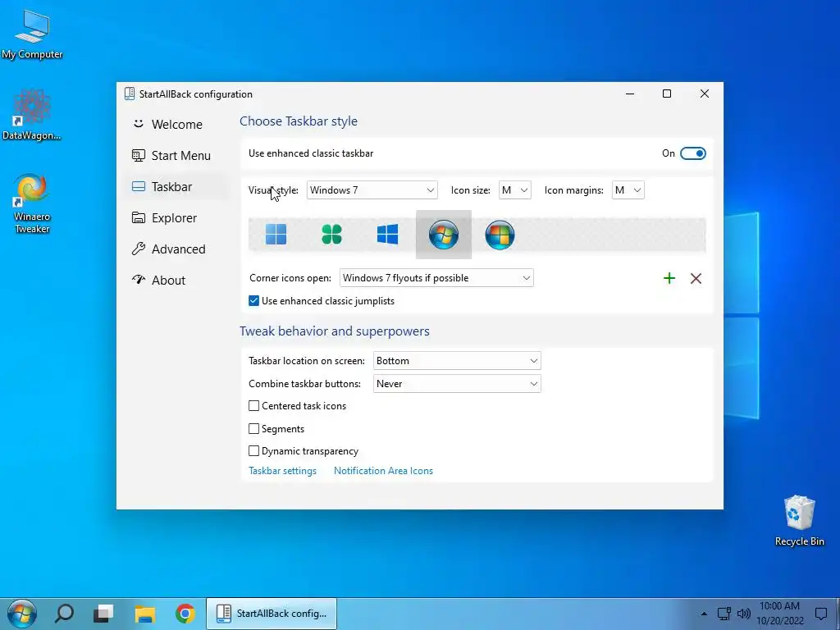Open Notification Area Icons link
Screen dimensions: 840x630
[x=383, y=471]
